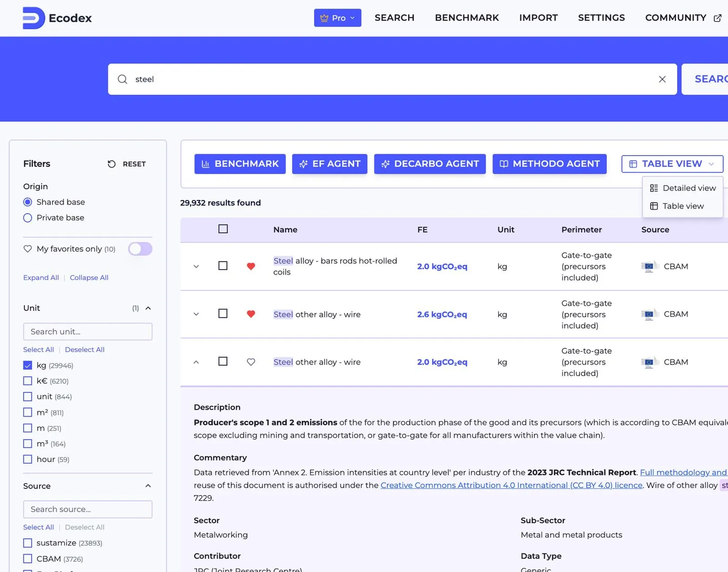The image size is (728, 572).
Task: Collapse the expanded 2.0 kgCO2eq wire row
Action: [196, 362]
